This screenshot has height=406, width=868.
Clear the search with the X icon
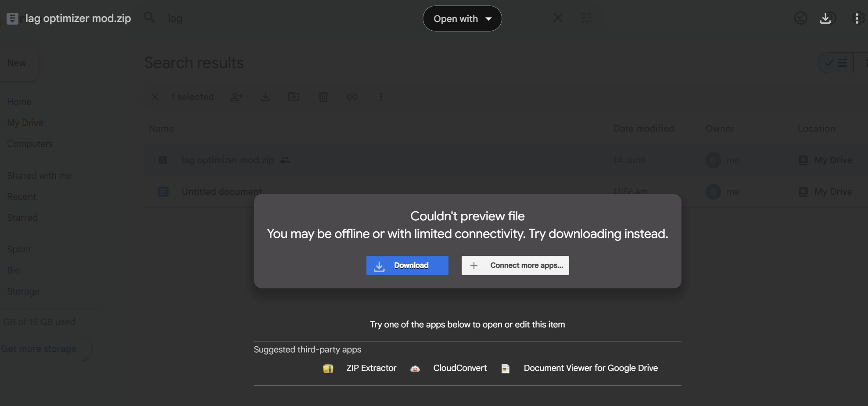click(558, 18)
